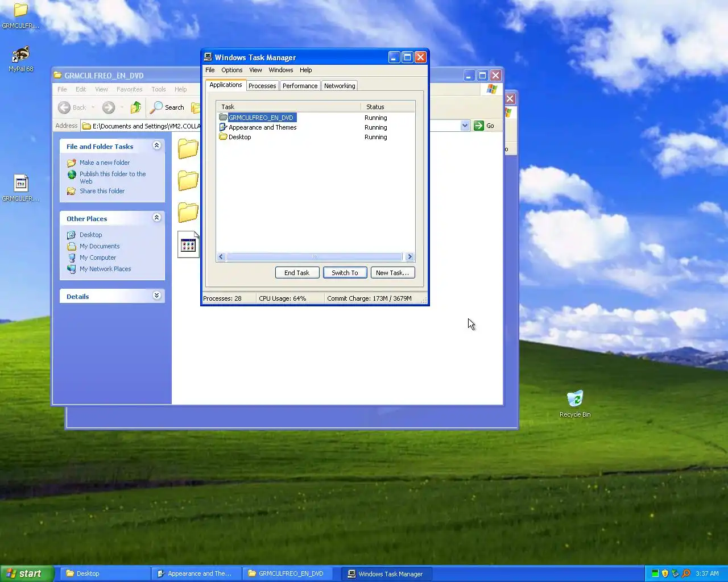Click Running status of Appearance and Themes
This screenshot has width=728, height=582.
click(x=376, y=127)
